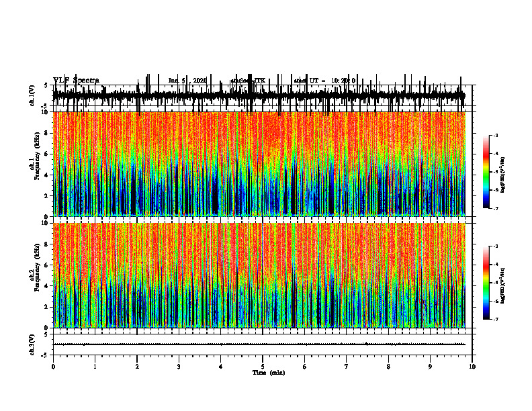The image size is (532, 411).
Task: Select the ch.2 color scale bar
Action: coord(486,283)
